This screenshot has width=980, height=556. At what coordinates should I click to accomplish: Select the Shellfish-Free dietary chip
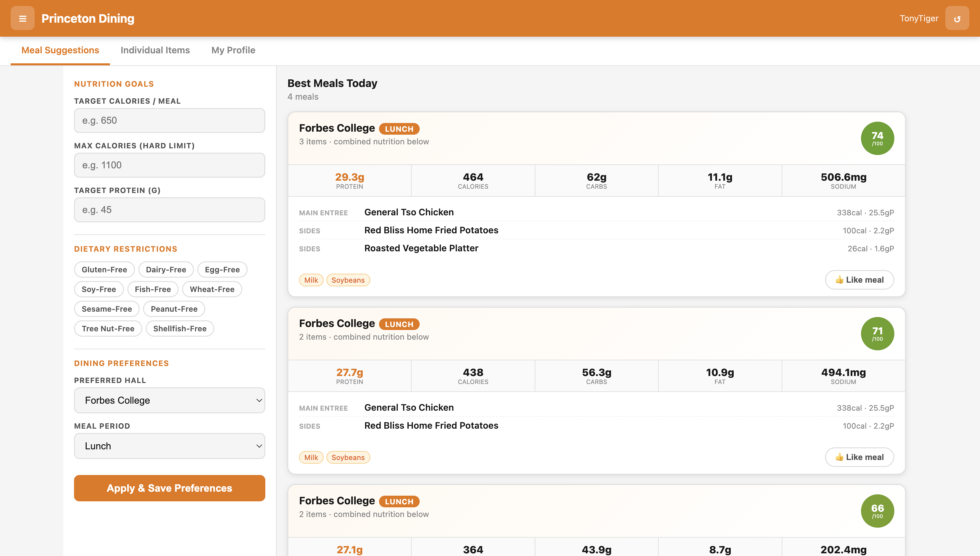(x=179, y=328)
